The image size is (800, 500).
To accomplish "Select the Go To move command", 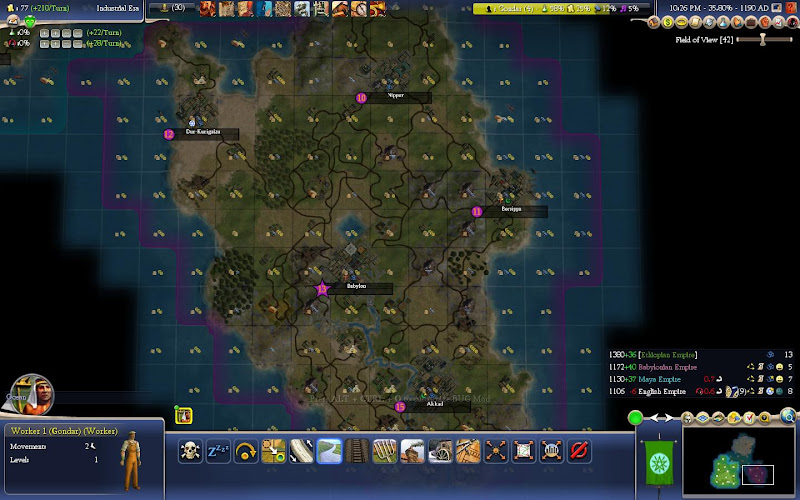I will pyautogui.click(x=273, y=451).
